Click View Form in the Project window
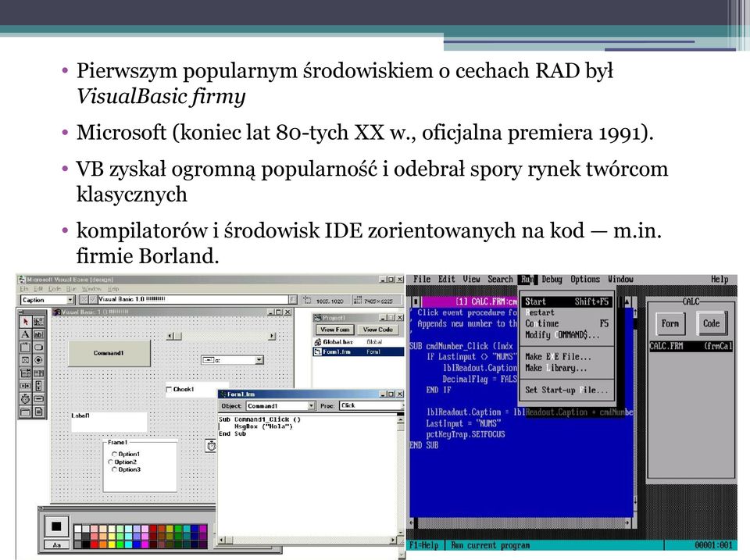This screenshot has width=750, height=560. [x=335, y=330]
